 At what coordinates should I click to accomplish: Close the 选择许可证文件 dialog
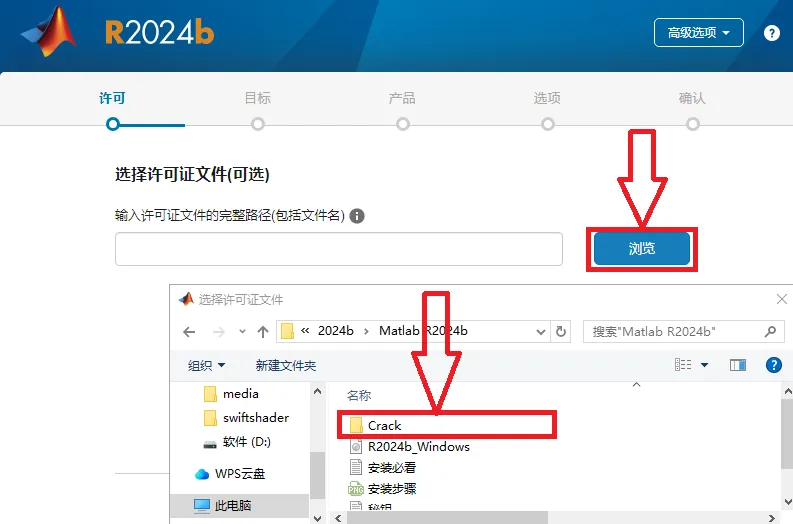pyautogui.click(x=781, y=299)
